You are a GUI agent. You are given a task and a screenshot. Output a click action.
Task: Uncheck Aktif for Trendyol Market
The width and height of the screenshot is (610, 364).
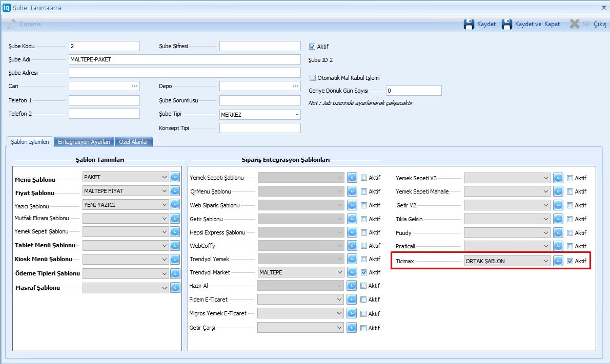click(x=364, y=272)
